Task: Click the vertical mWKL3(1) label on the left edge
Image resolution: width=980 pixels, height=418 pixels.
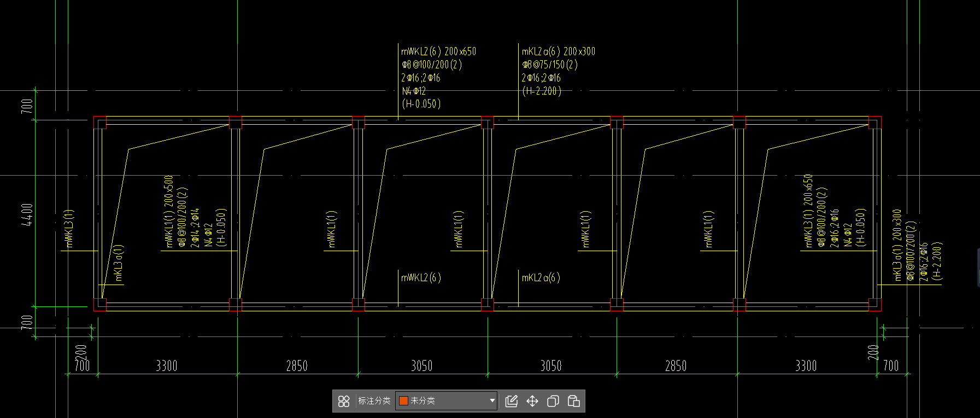Action: [x=69, y=228]
